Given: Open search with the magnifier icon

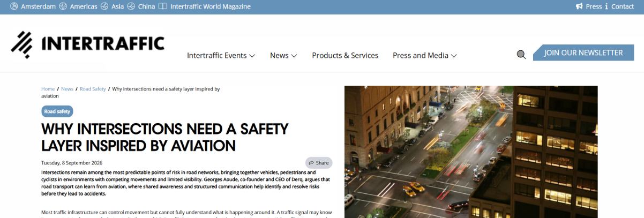Looking at the screenshot, I should coord(521,54).
